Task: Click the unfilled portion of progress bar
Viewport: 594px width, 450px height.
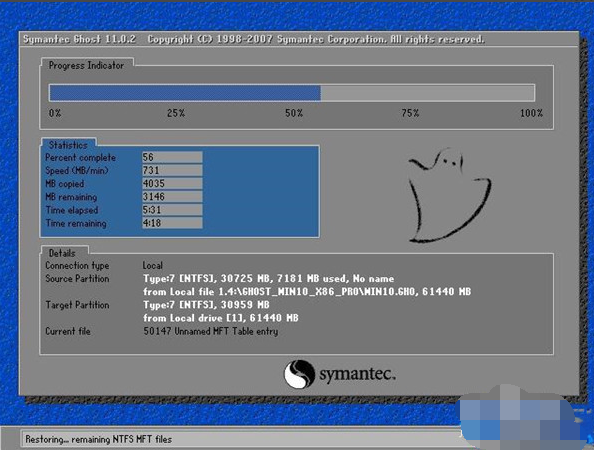Action: (x=428, y=93)
